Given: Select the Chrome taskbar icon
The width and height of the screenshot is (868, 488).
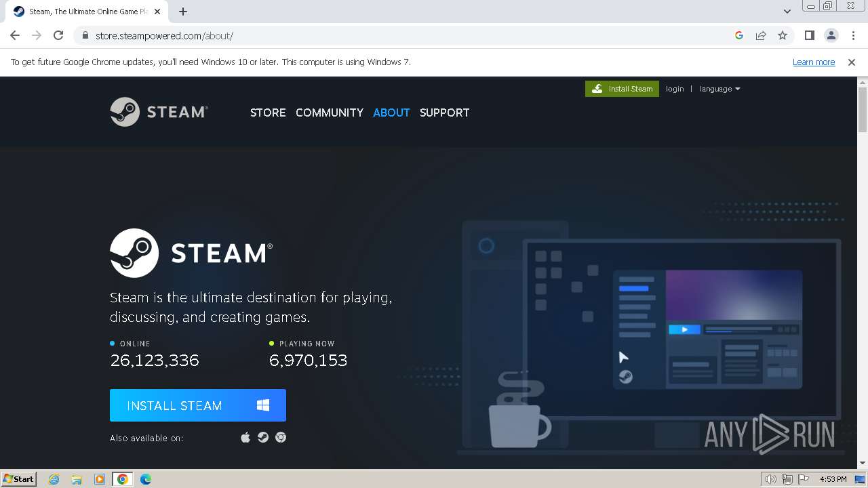Looking at the screenshot, I should point(123,479).
